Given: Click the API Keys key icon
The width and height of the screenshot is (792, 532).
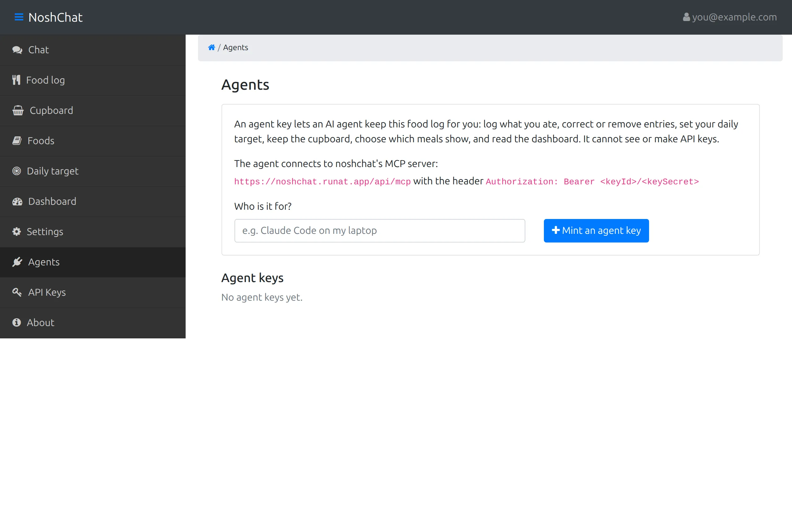Looking at the screenshot, I should (17, 292).
